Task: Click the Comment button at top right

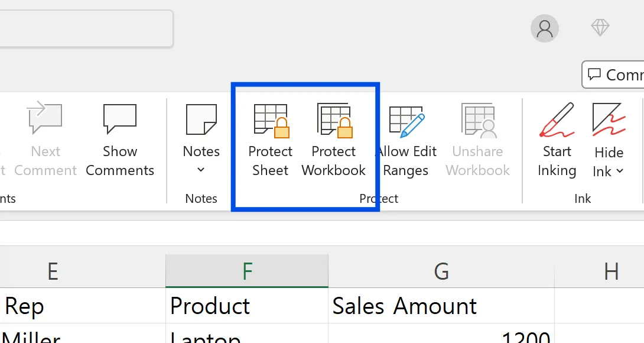Action: [x=617, y=75]
